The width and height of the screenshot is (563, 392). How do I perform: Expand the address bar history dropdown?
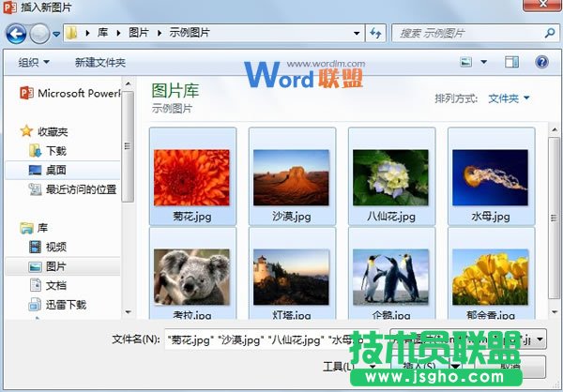pyautogui.click(x=357, y=34)
